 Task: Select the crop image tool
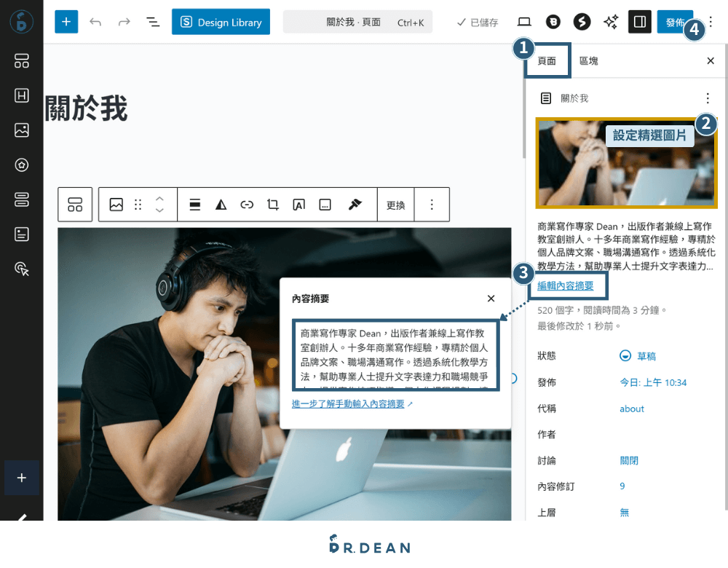point(273,205)
